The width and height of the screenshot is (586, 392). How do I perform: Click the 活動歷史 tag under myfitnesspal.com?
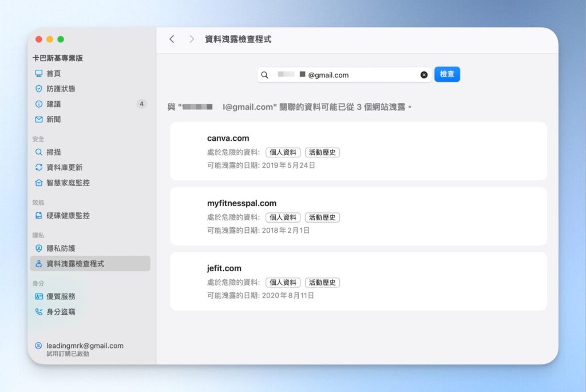[x=322, y=217]
